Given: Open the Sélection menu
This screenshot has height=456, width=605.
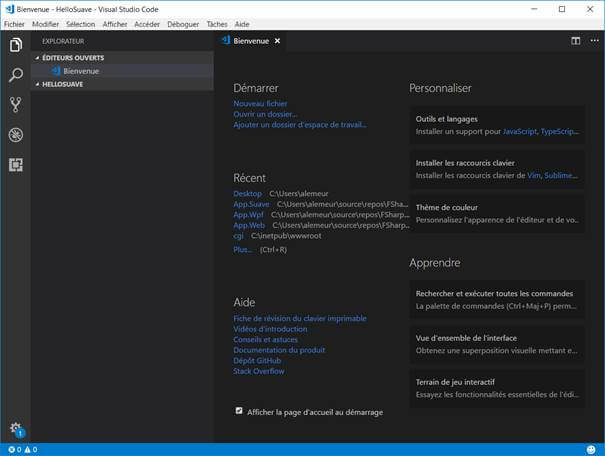Looking at the screenshot, I should (81, 24).
